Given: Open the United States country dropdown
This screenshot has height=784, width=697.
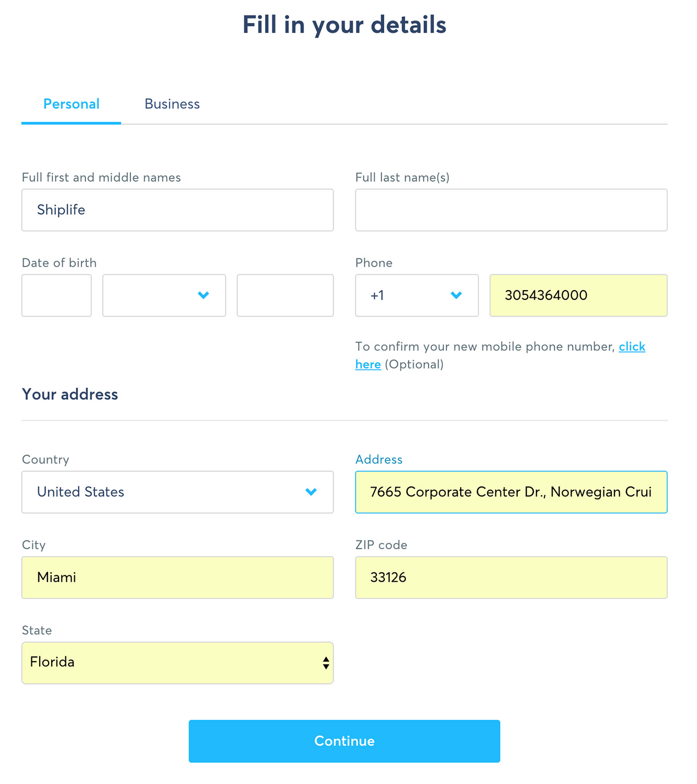Looking at the screenshot, I should [177, 492].
